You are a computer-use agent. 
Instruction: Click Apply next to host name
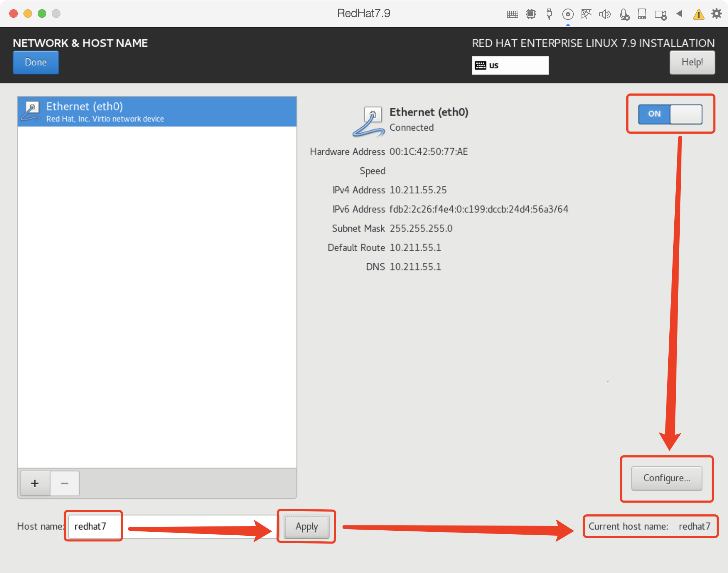[x=306, y=526]
